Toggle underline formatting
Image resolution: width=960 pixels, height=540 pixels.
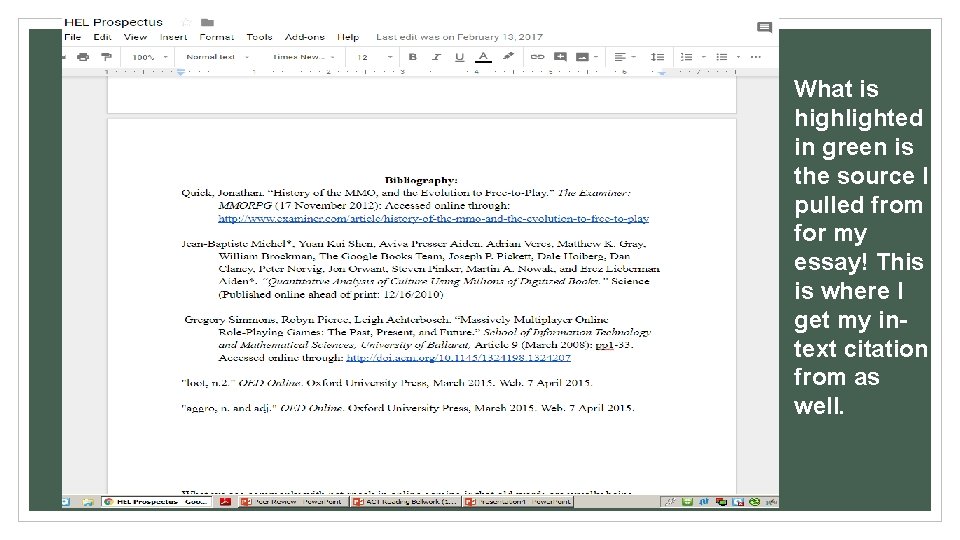pos(459,57)
